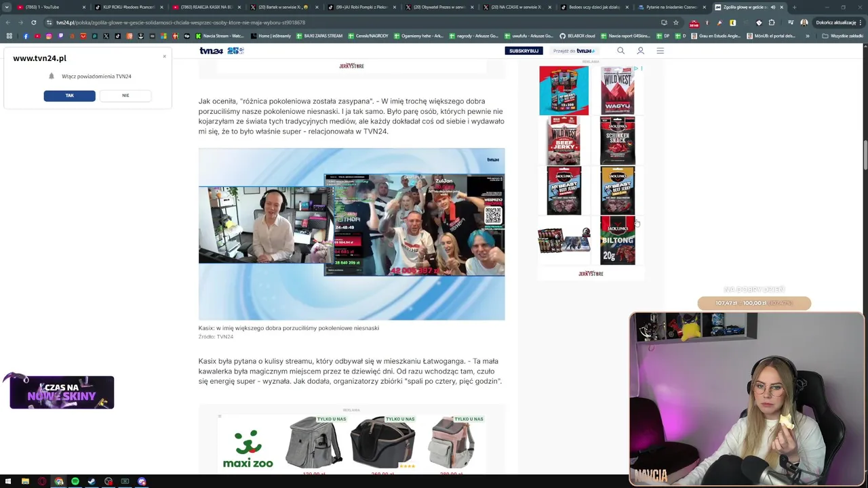Viewport: 868px width, 488px height.
Task: Click the page vertical scrollbar
Action: point(865,156)
